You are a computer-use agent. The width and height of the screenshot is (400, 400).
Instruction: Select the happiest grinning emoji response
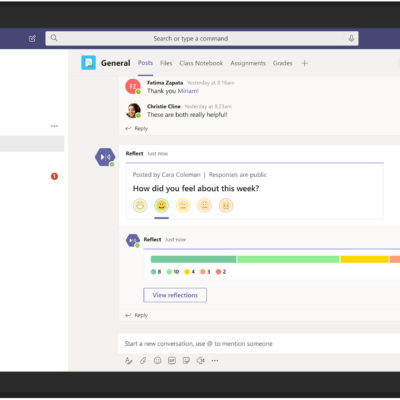coord(140,205)
